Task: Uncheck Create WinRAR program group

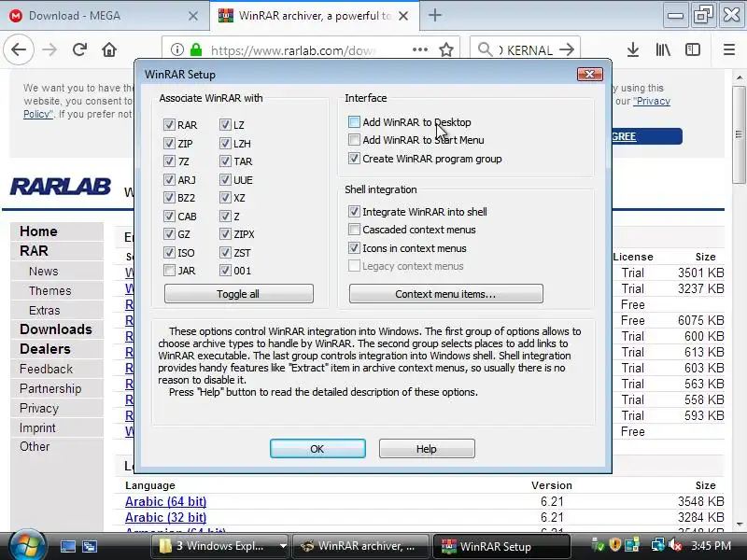Action: [354, 158]
